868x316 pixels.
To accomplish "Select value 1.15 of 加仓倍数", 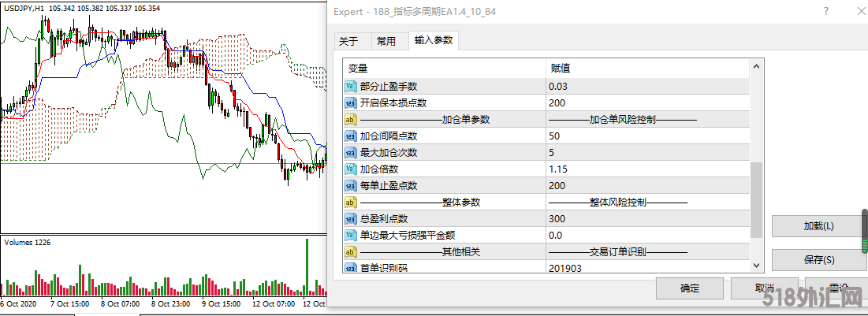I will pos(558,169).
